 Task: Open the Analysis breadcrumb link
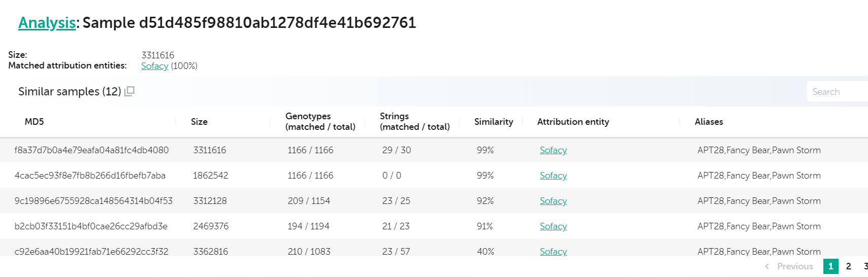pyautogui.click(x=47, y=23)
